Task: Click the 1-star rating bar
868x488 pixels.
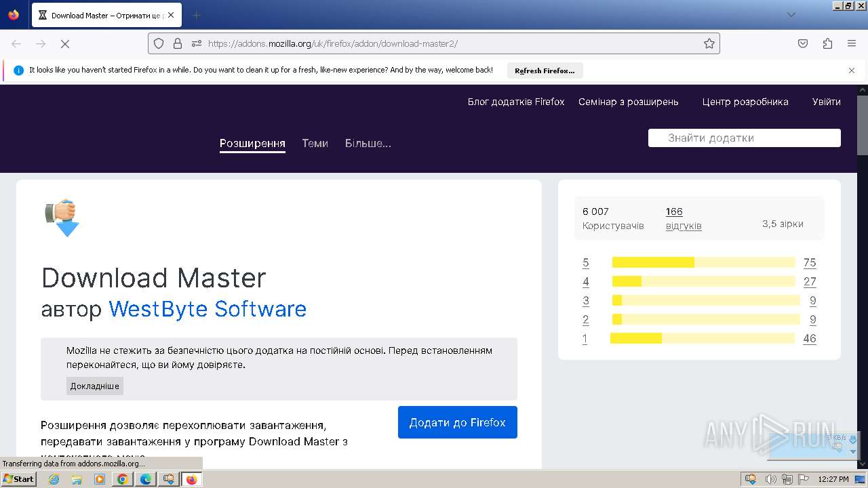Action: click(x=703, y=338)
